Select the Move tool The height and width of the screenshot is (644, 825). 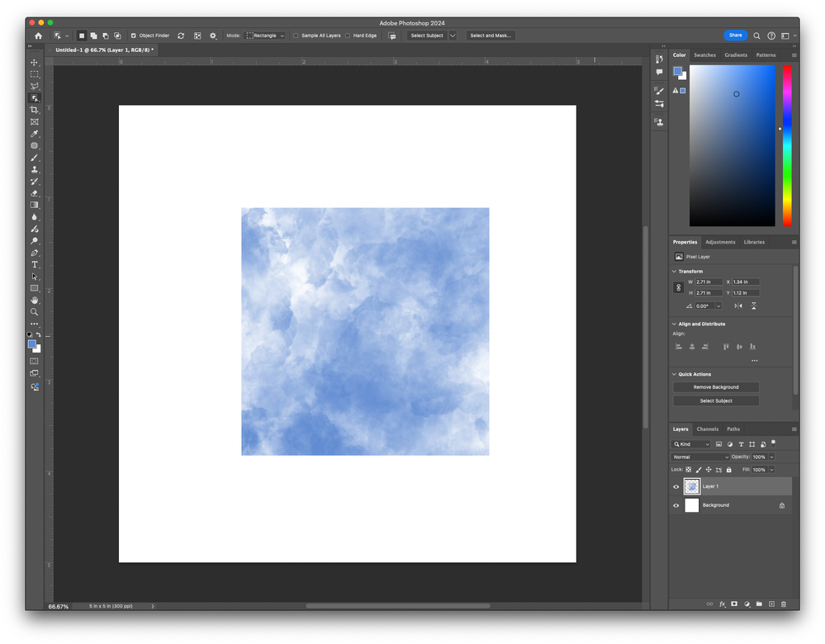[x=34, y=63]
